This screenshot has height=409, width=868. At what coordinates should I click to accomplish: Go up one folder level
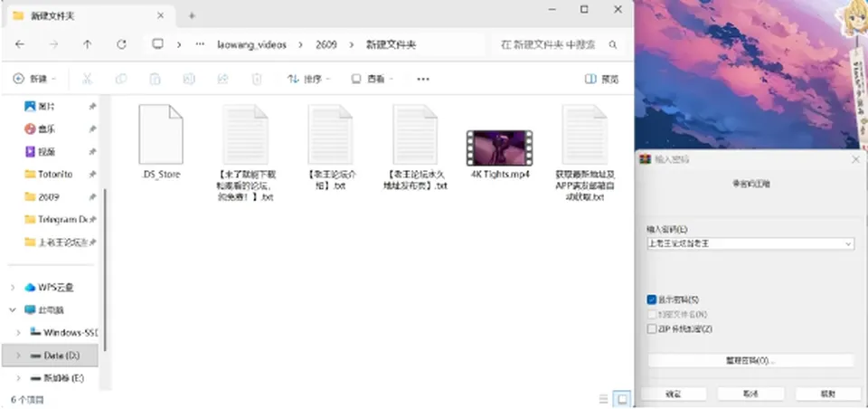pyautogui.click(x=88, y=45)
